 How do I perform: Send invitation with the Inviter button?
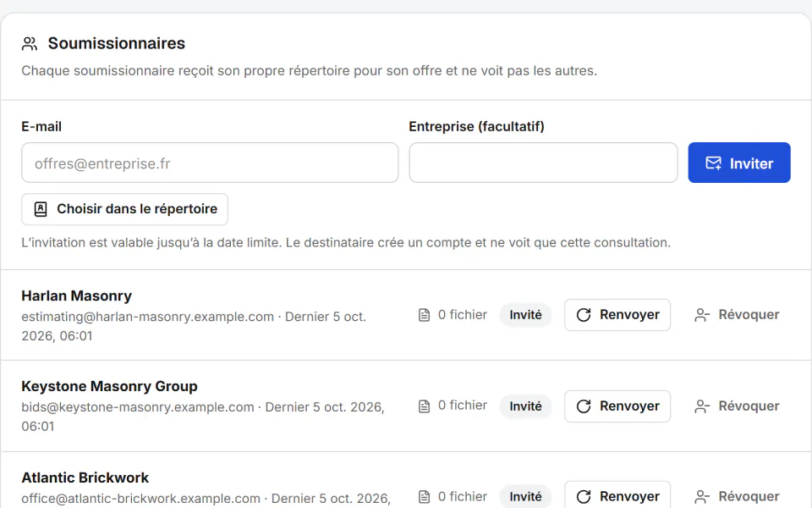point(739,163)
